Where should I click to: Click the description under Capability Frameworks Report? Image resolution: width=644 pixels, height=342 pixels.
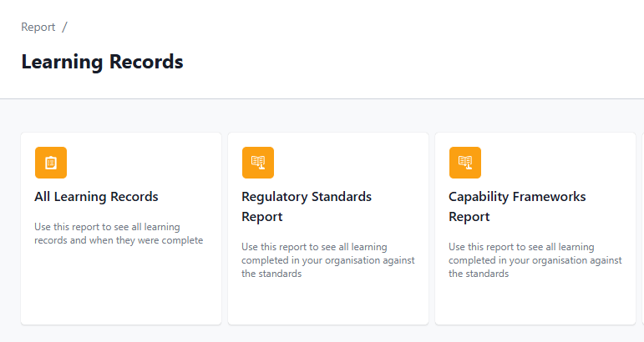click(x=535, y=260)
